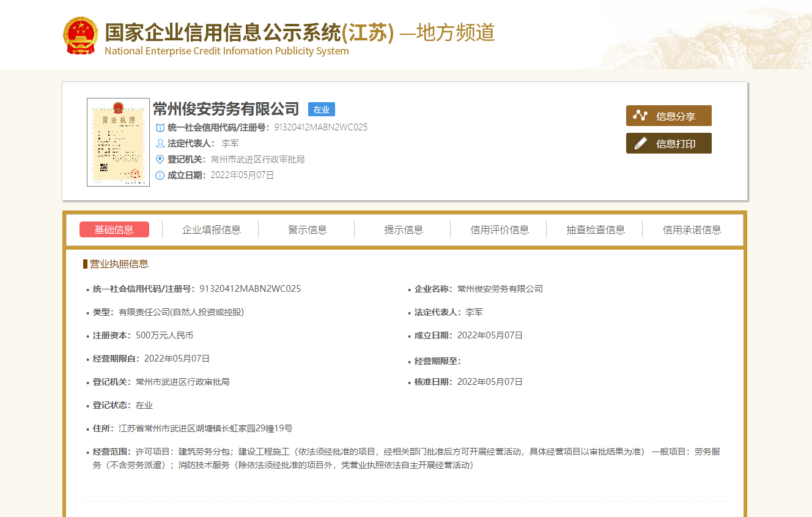Click the 登记状态 value 在业
Screen dimensions: 812x517
(x=144, y=405)
